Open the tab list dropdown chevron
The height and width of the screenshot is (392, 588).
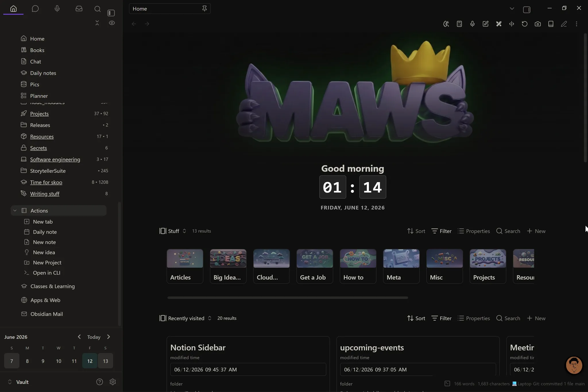point(512,9)
